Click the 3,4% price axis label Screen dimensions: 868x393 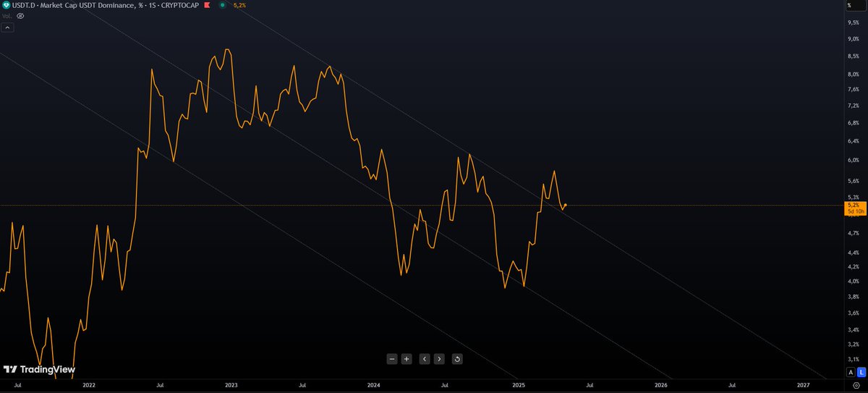[x=853, y=329]
